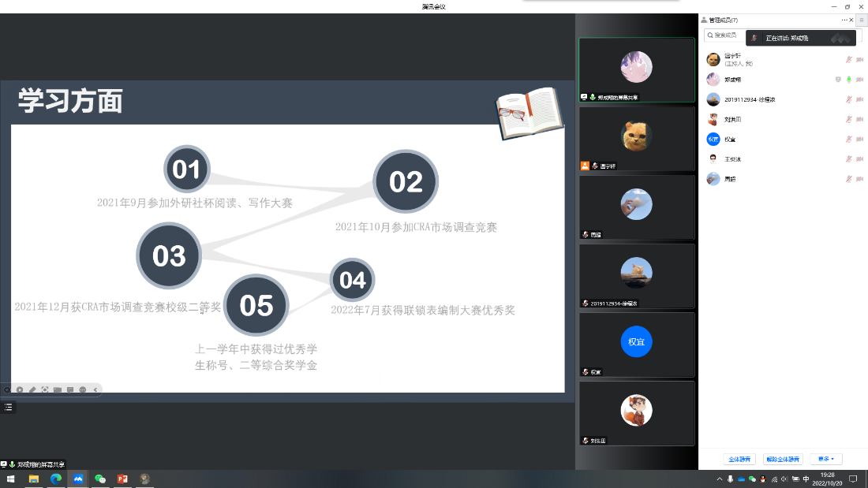Click the 解除全体静音 button
Viewport: 868px width, 488px height.
point(783,459)
